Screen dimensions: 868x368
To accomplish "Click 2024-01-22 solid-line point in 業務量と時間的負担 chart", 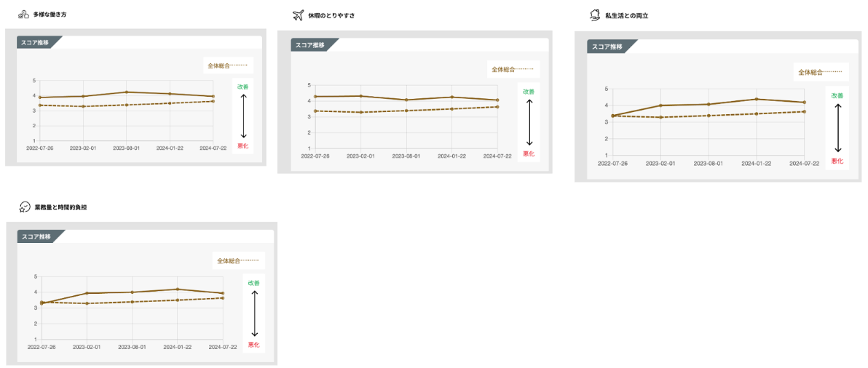I will 178,289.
